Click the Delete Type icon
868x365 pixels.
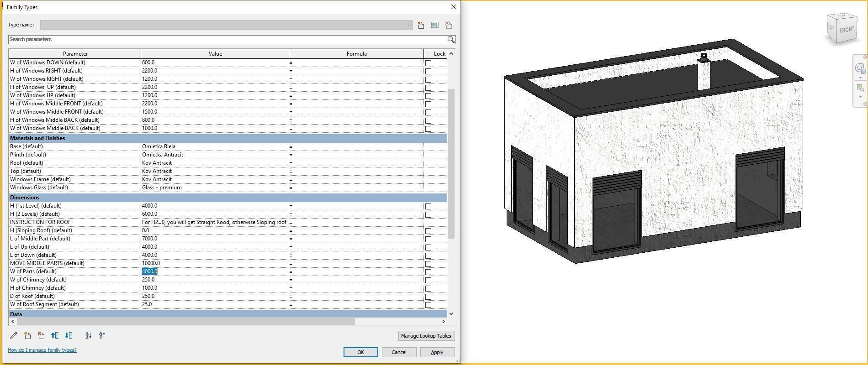[448, 25]
